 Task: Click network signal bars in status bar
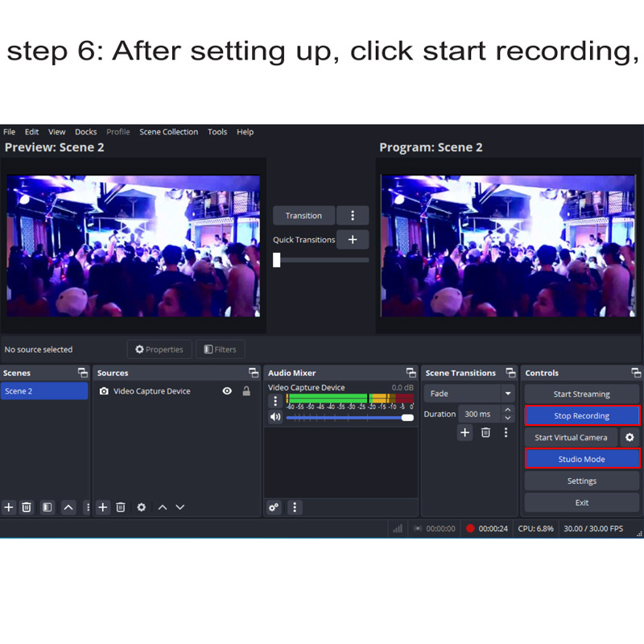398,529
